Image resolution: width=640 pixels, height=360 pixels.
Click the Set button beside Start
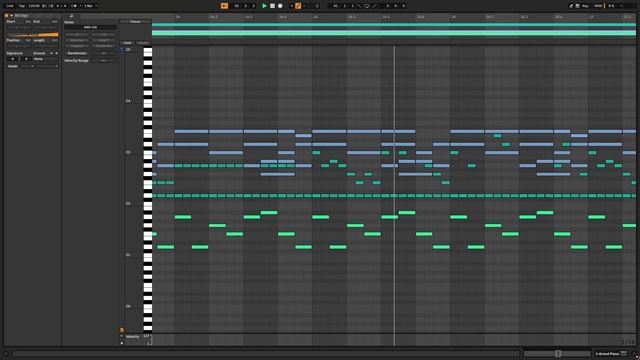[x=28, y=21]
